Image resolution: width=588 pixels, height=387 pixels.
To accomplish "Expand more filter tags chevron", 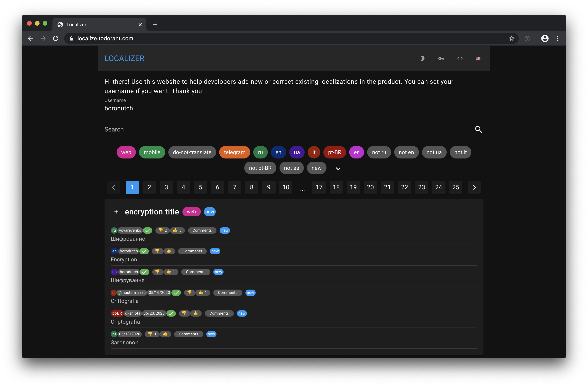I will point(338,168).
